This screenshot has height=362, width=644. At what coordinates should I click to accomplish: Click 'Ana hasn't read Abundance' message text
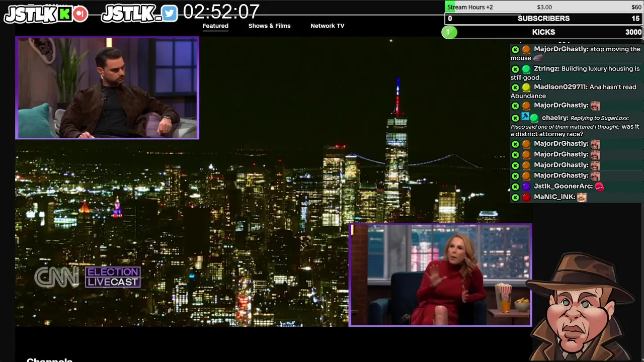point(574,92)
